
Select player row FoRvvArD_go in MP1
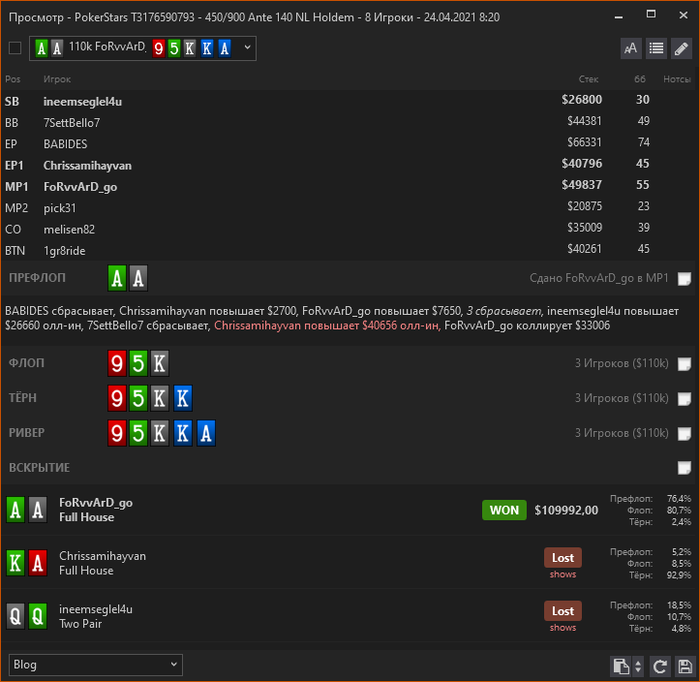pos(350,187)
